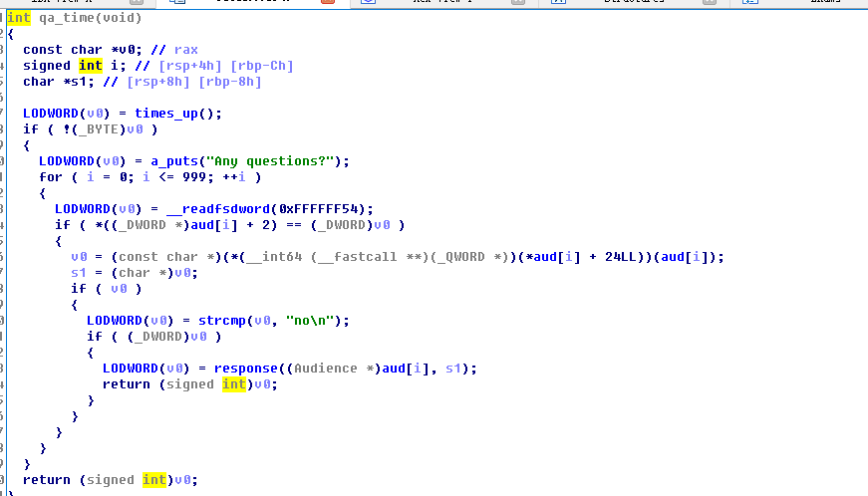Image resolution: width=868 pixels, height=496 pixels.
Task: Select the [rbp-8h] stack offset comment
Action: point(230,82)
